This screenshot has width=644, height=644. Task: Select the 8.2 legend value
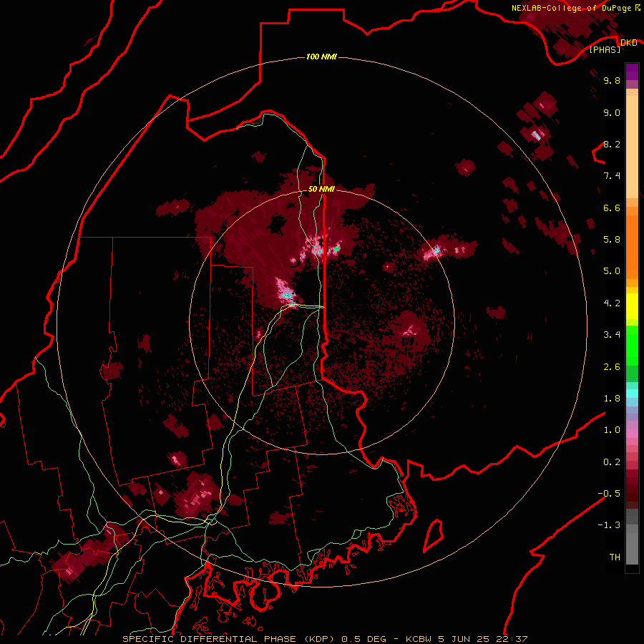[x=612, y=144]
